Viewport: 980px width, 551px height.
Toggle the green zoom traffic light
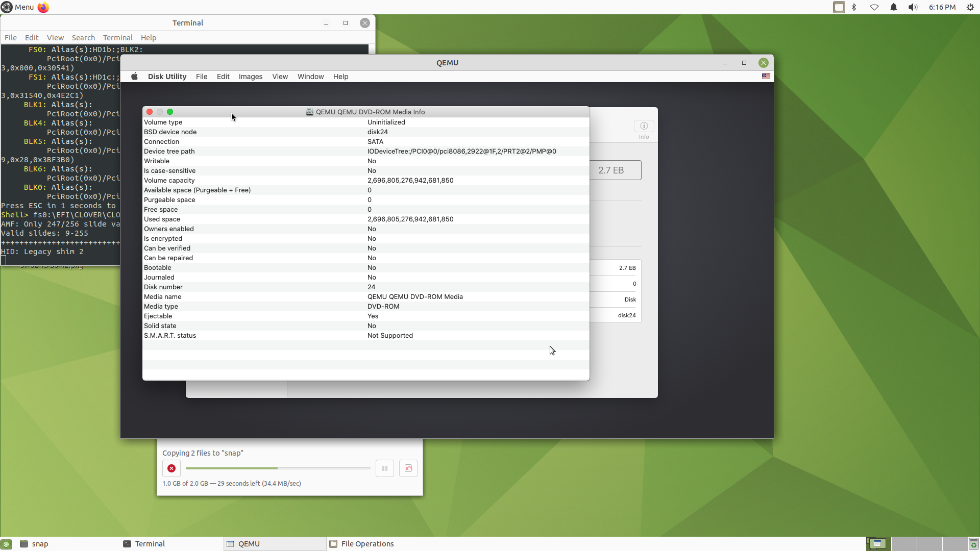point(170,112)
